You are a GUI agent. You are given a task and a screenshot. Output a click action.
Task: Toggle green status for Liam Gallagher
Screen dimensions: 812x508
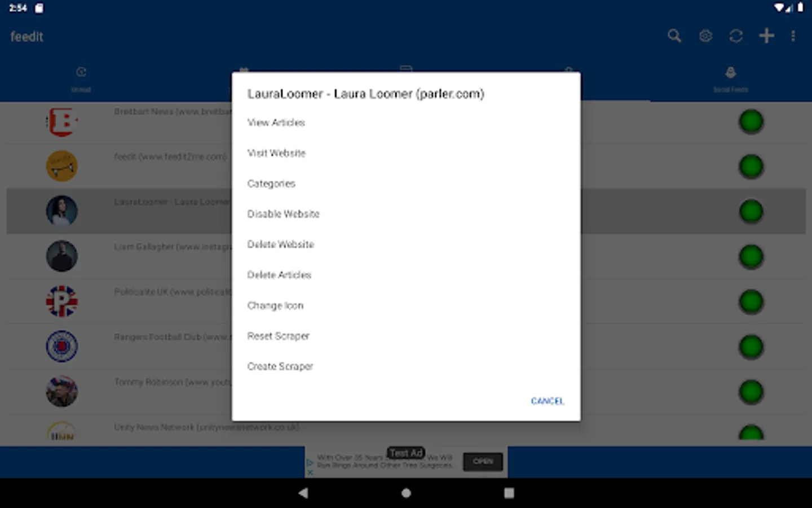tap(751, 257)
